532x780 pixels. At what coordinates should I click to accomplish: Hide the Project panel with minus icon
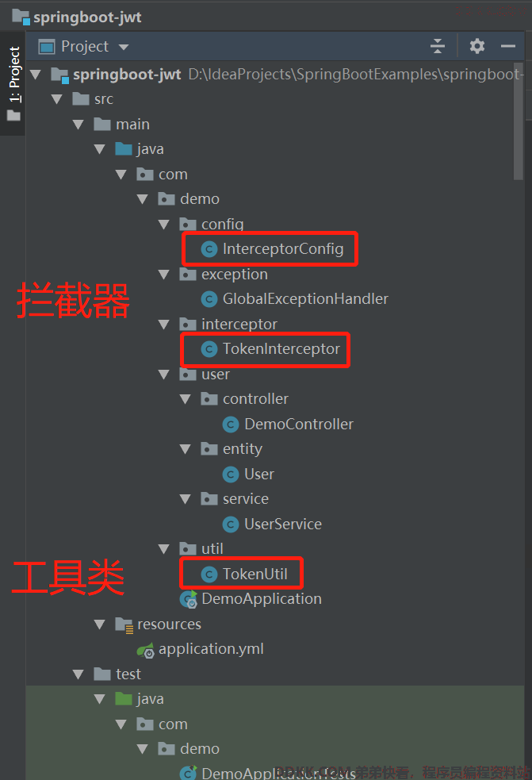(x=507, y=46)
